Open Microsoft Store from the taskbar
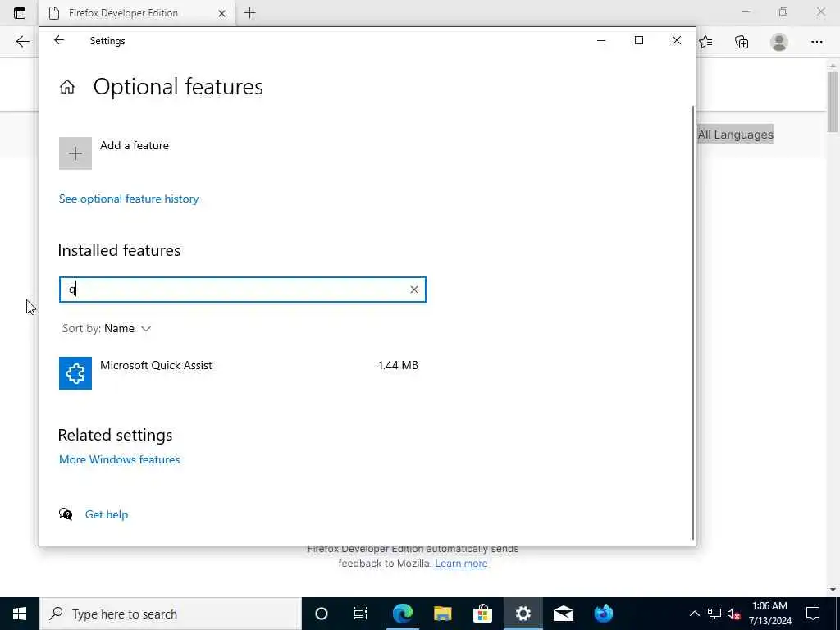Viewport: 840px width, 630px height. coord(482,614)
